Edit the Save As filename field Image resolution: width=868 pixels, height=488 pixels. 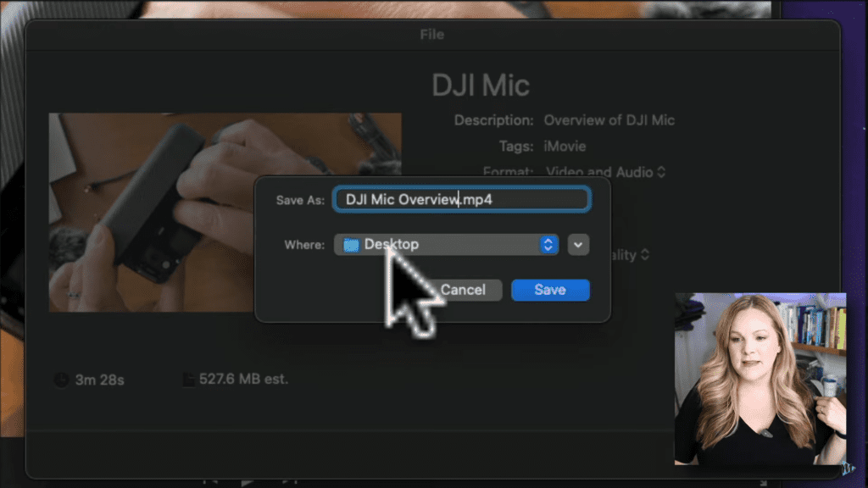462,200
